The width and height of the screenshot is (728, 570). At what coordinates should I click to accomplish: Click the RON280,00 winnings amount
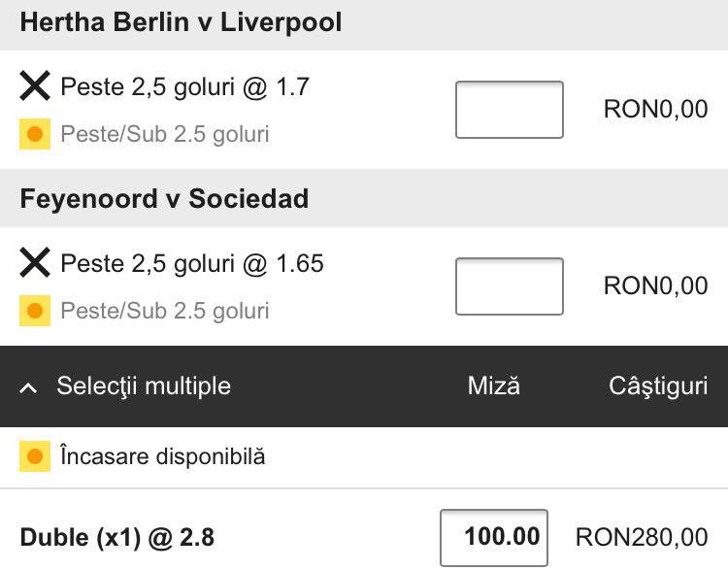[x=642, y=538]
